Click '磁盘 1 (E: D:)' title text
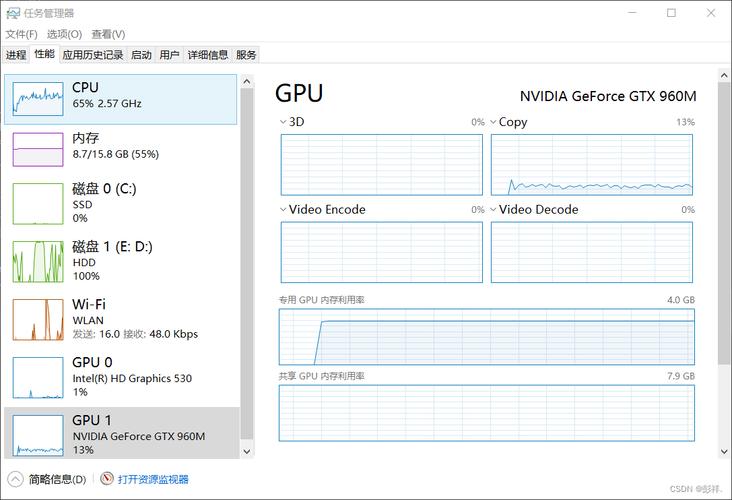This screenshot has height=500, width=732. 113,246
